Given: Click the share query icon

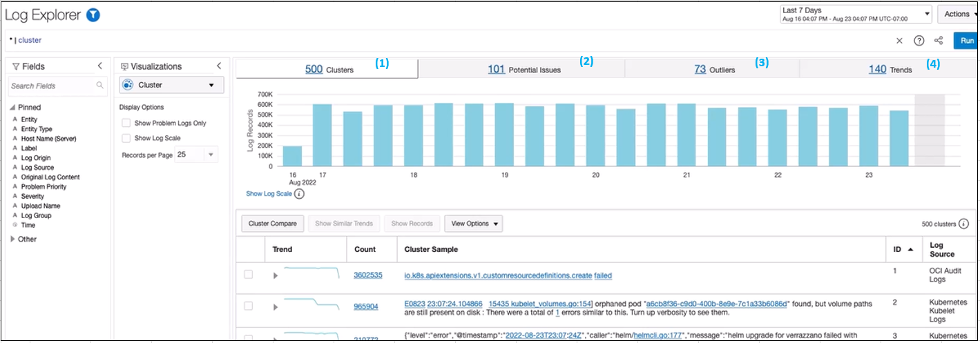Looking at the screenshot, I should click(939, 41).
